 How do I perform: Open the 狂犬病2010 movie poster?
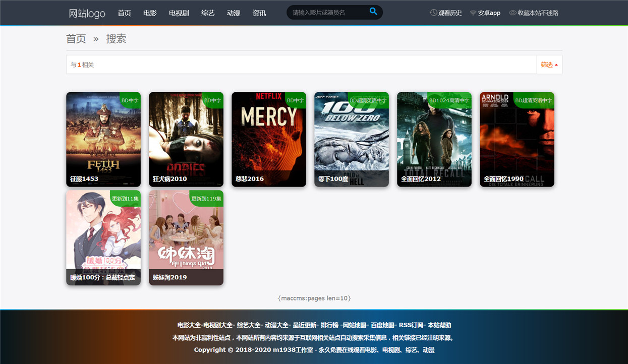tap(186, 139)
